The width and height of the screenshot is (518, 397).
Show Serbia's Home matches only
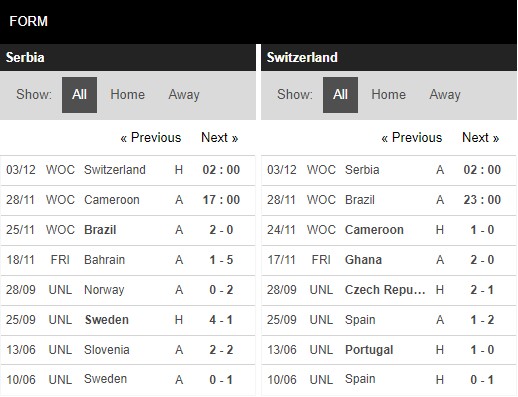(128, 95)
